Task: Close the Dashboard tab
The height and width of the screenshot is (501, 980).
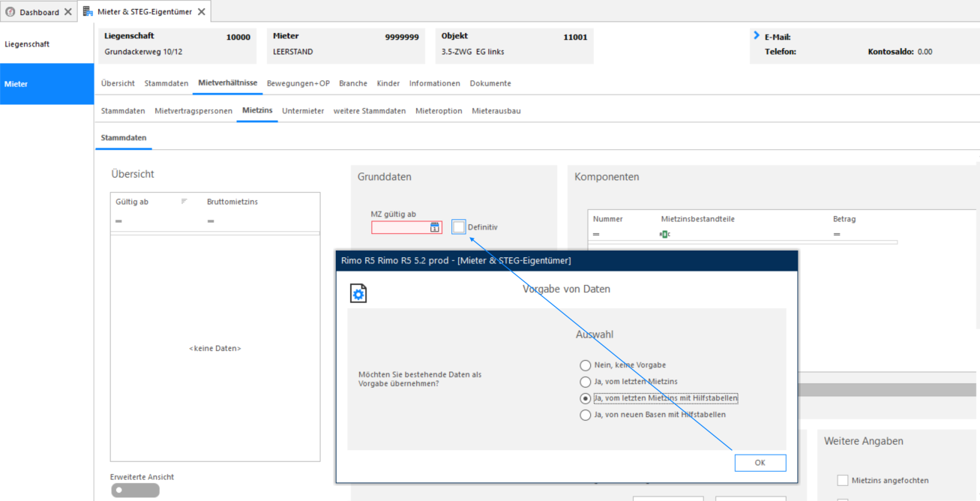Action: [x=68, y=12]
